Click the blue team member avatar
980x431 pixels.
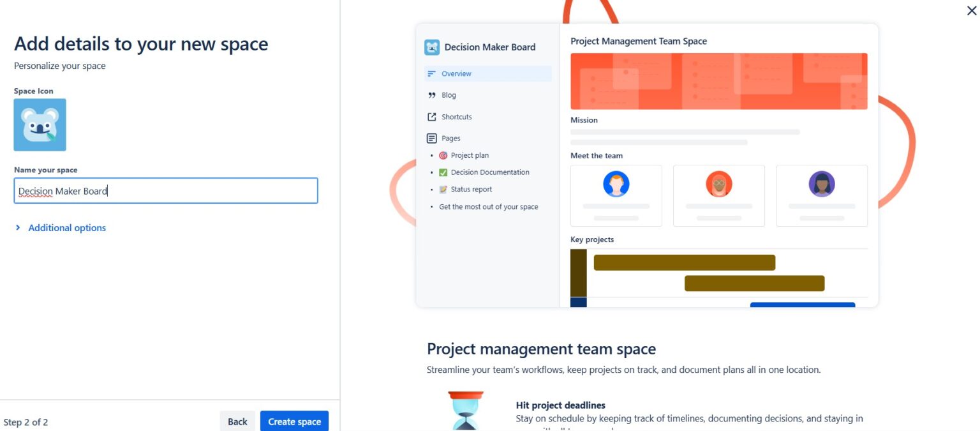point(616,184)
